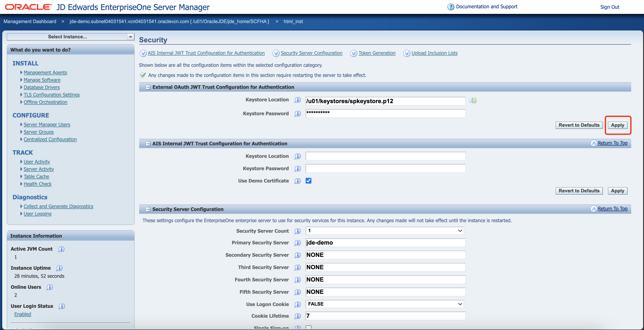Click info icon for External OAuth Keystore Location
644x330 pixels.
point(298,100)
